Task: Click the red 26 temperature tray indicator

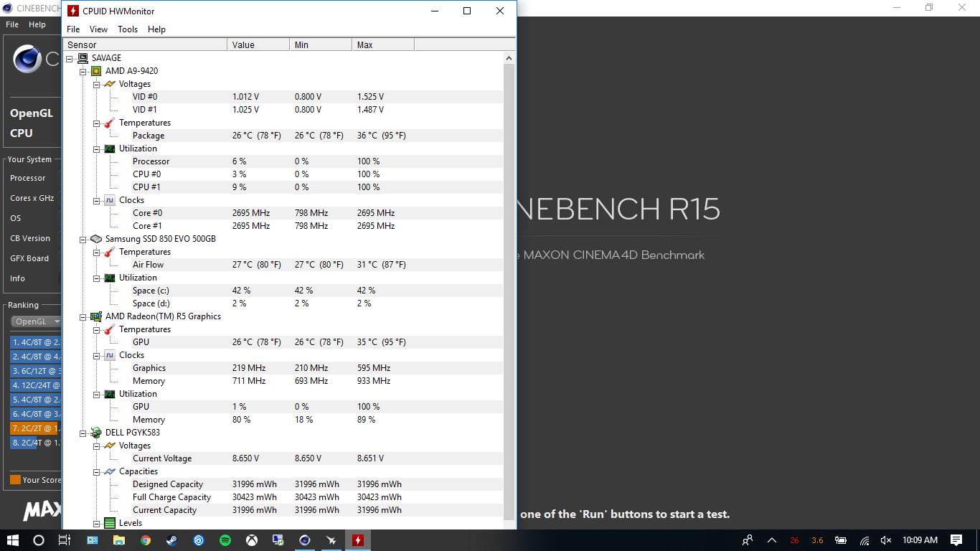Action: pyautogui.click(x=794, y=540)
